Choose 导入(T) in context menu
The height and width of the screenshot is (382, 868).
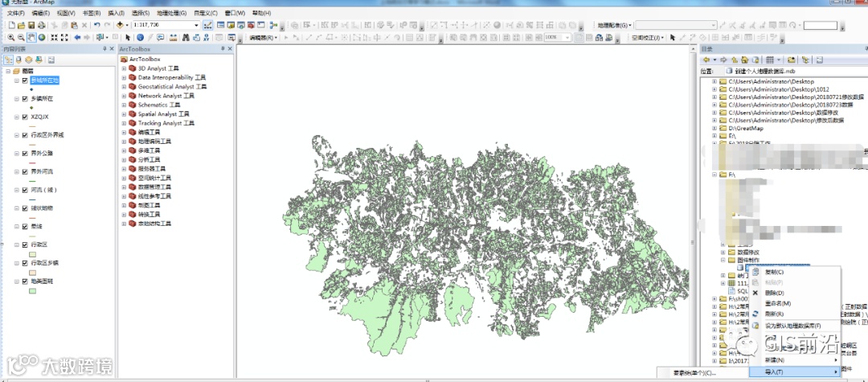(x=795, y=372)
